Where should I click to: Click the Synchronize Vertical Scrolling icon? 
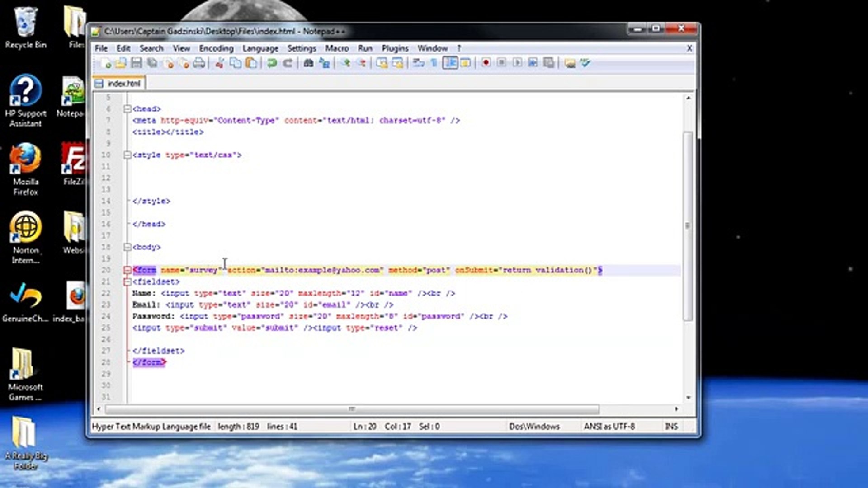click(x=382, y=63)
